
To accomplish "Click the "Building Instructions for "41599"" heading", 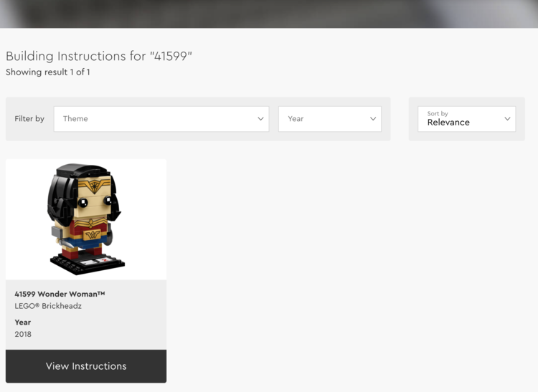I will pos(99,56).
